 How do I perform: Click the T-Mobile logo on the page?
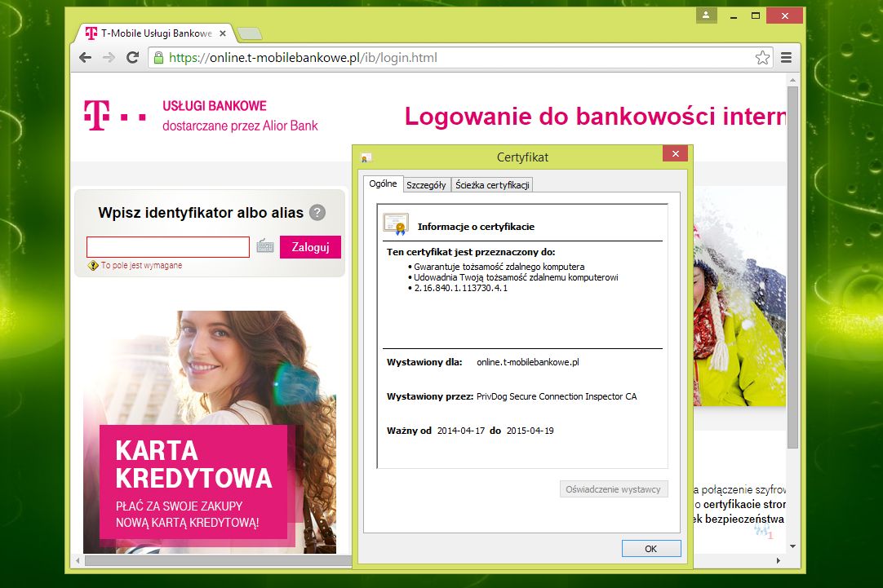[115, 115]
